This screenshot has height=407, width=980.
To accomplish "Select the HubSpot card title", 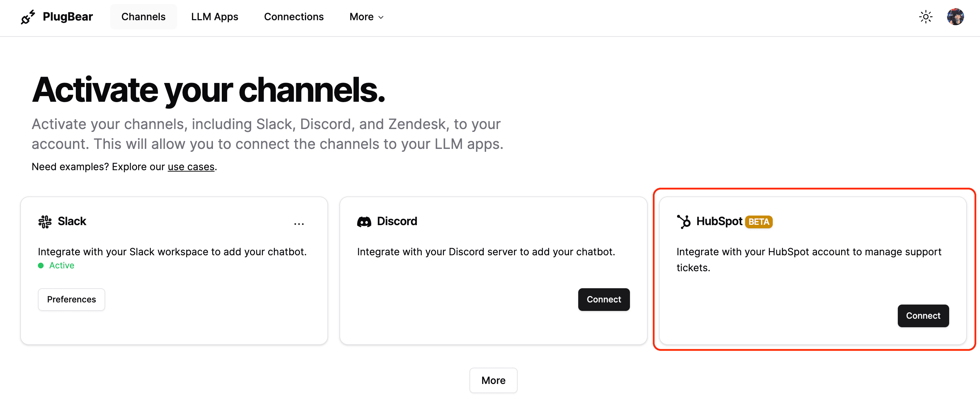I will pyautogui.click(x=719, y=221).
